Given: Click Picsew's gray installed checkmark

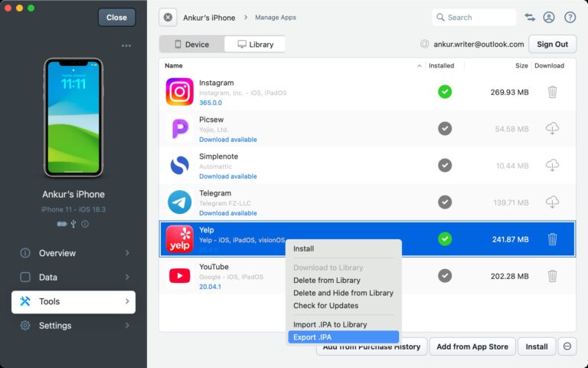Looking at the screenshot, I should pos(445,129).
